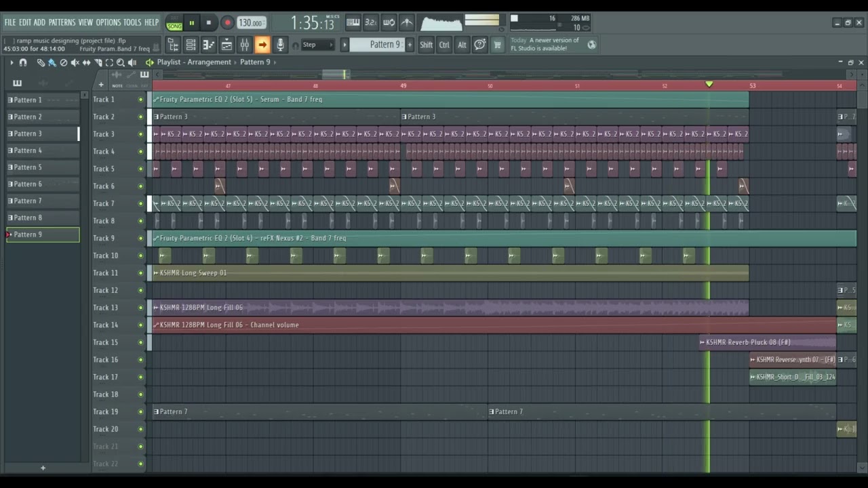Screen dimensions: 868x488
Task: Select the Draw pencil tool
Action: [x=41, y=62]
